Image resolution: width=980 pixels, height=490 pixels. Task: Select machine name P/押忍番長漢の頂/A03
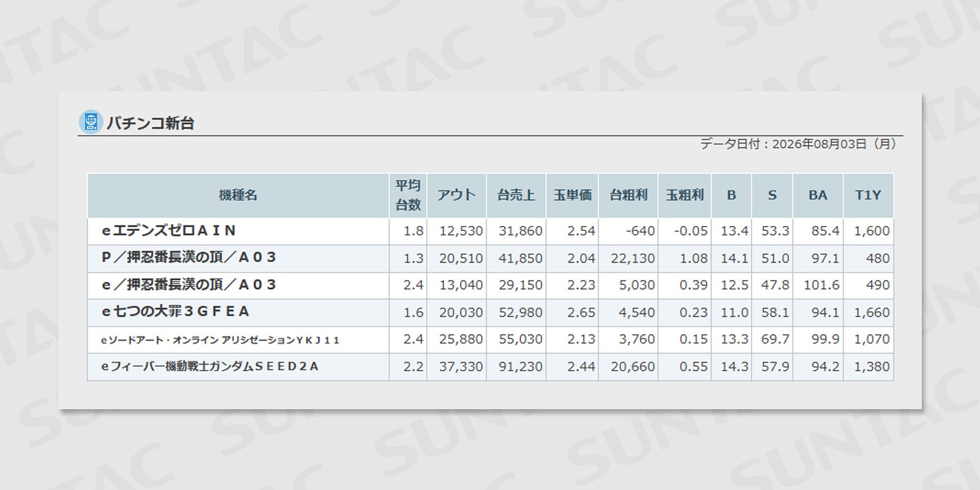[189, 258]
